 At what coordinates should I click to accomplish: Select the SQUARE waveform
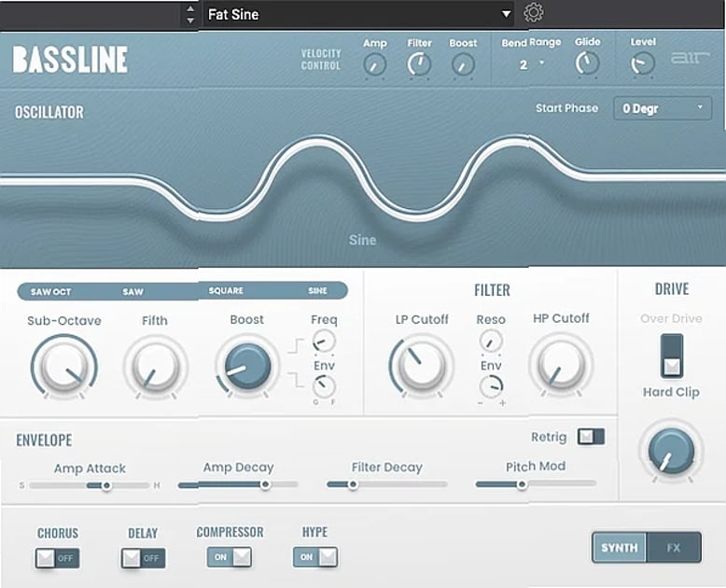click(226, 291)
